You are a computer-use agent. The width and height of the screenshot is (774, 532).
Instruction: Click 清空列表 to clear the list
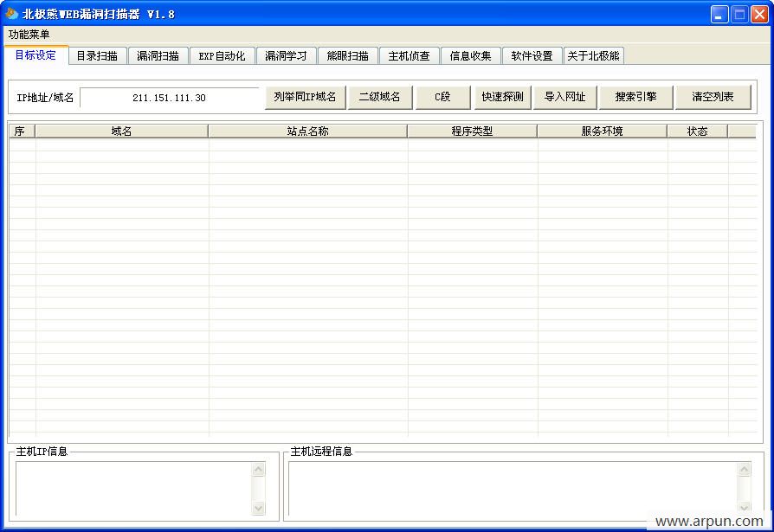pos(713,97)
